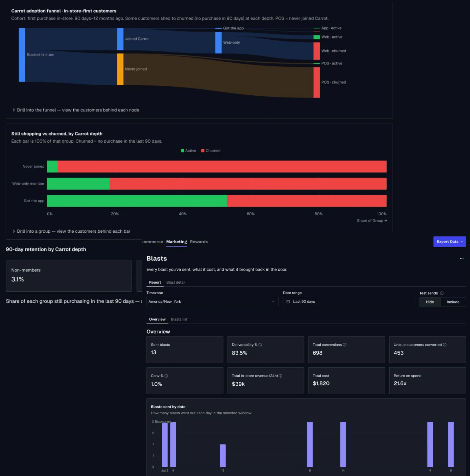470x476 pixels.
Task: Click the Never joined orange funnel node
Action: (120, 69)
